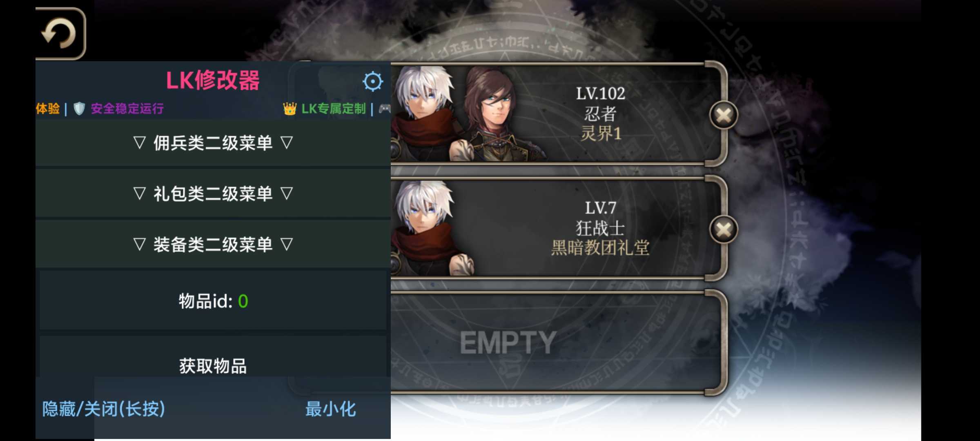Delete the LV.102 ninja save slot
Image resolution: width=980 pixels, height=441 pixels.
[724, 115]
